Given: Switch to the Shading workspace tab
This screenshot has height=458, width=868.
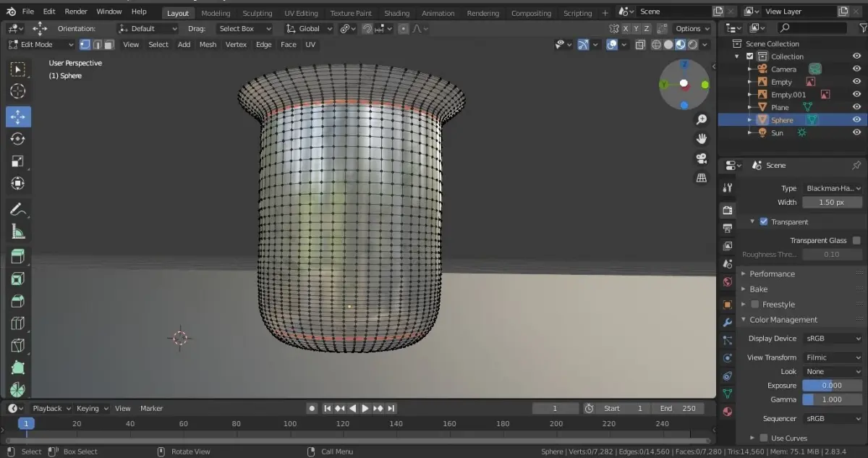Looking at the screenshot, I should click(396, 13).
